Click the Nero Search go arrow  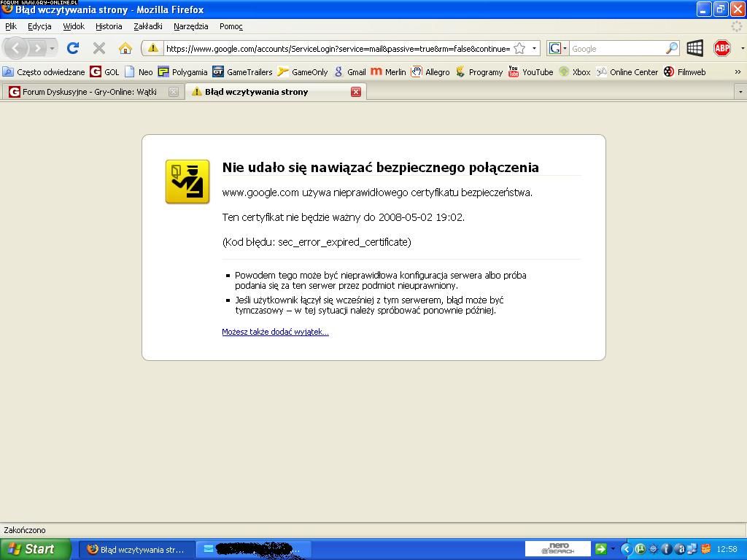point(600,549)
